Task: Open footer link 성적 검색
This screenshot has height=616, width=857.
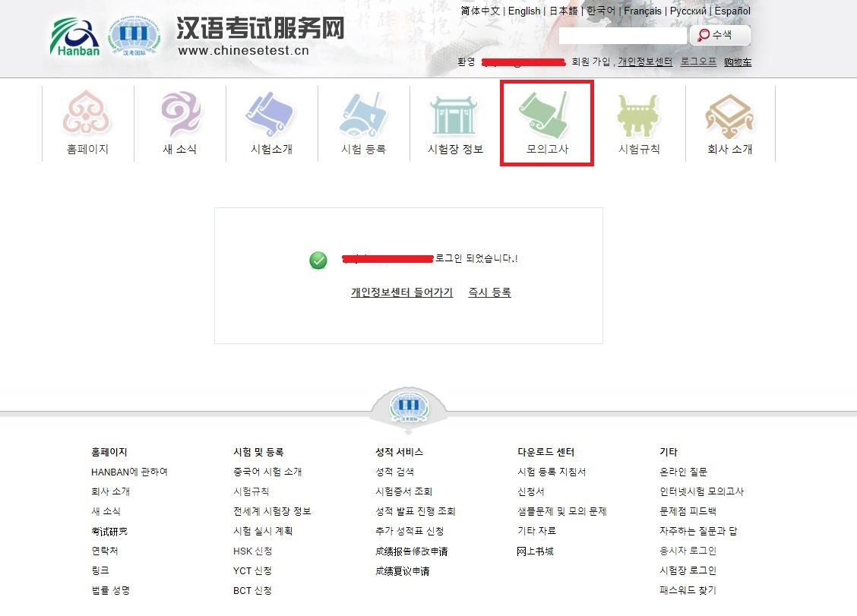Action: click(394, 472)
